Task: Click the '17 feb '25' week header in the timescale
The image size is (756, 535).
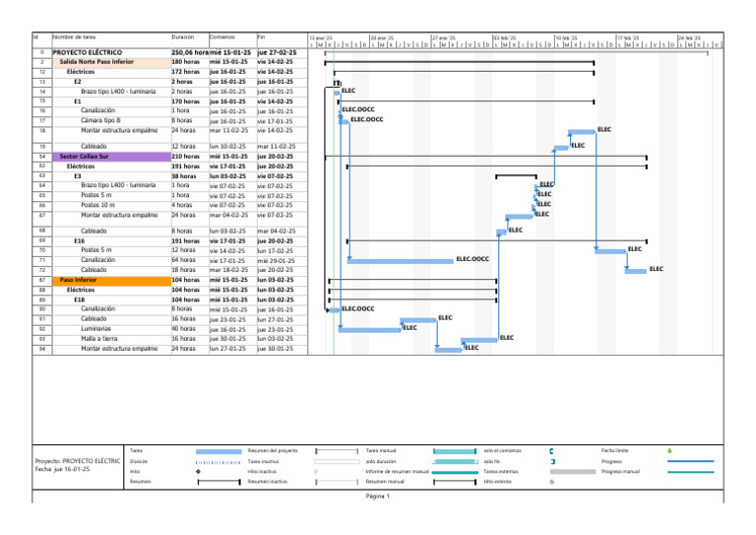Action: [x=628, y=37]
